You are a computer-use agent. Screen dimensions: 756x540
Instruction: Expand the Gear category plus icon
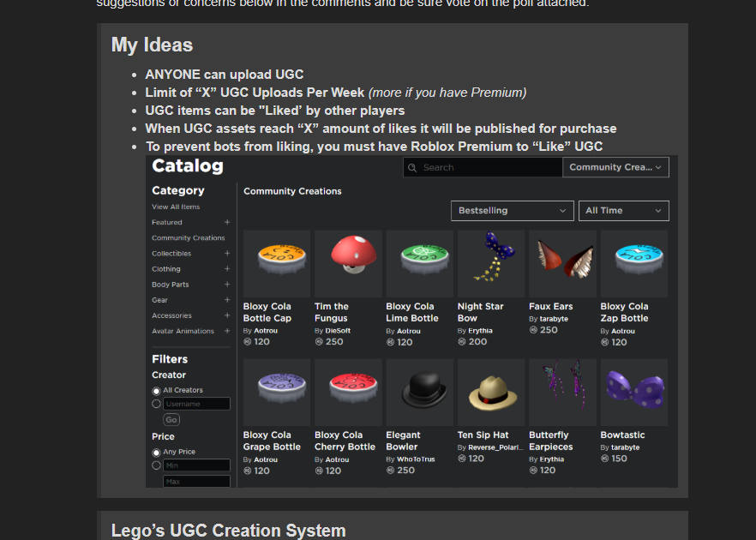[227, 300]
